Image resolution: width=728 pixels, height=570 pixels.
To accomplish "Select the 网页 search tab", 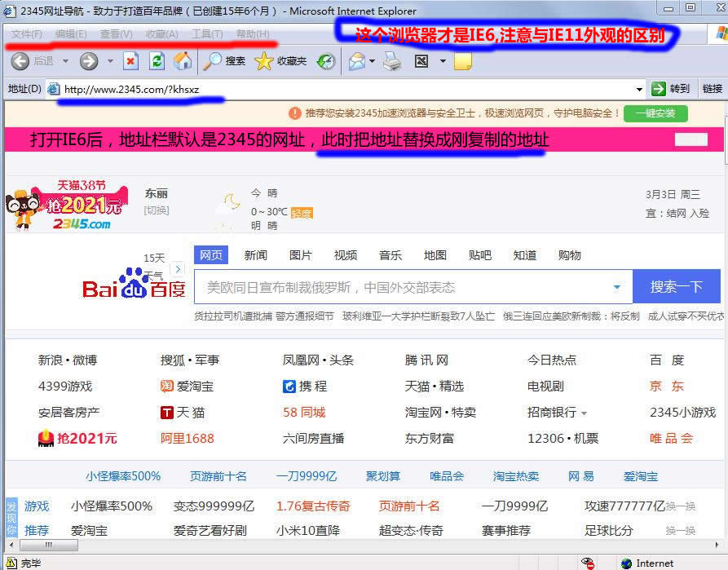I will [211, 255].
